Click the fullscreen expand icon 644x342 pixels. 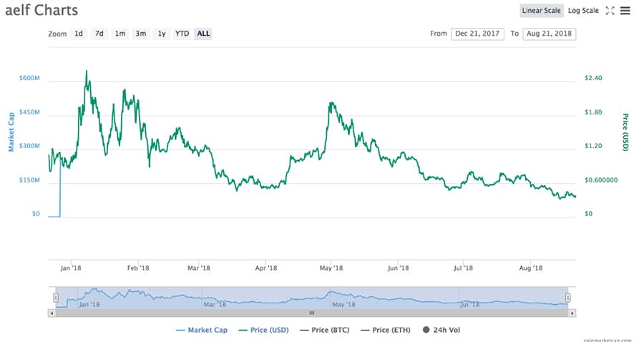tap(610, 11)
